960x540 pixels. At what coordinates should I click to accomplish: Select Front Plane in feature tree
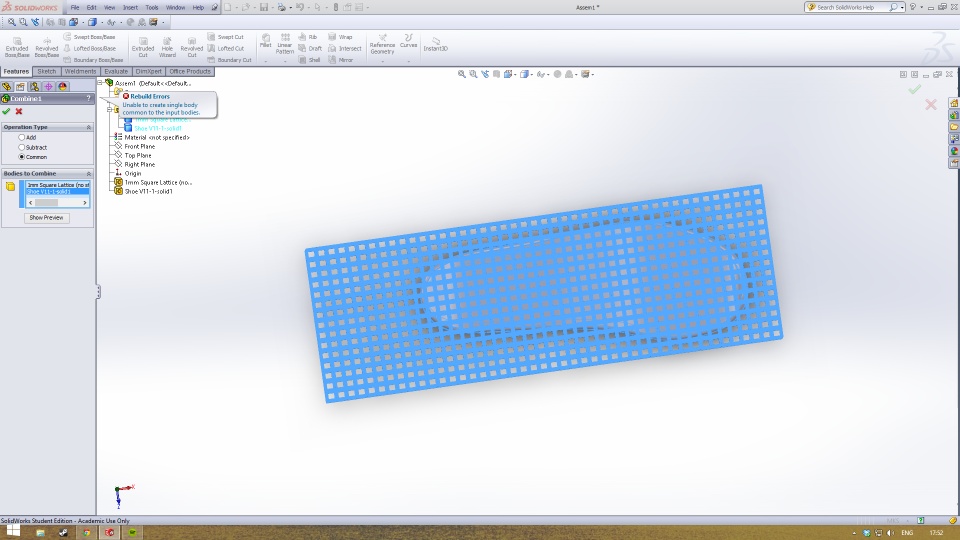(140, 146)
